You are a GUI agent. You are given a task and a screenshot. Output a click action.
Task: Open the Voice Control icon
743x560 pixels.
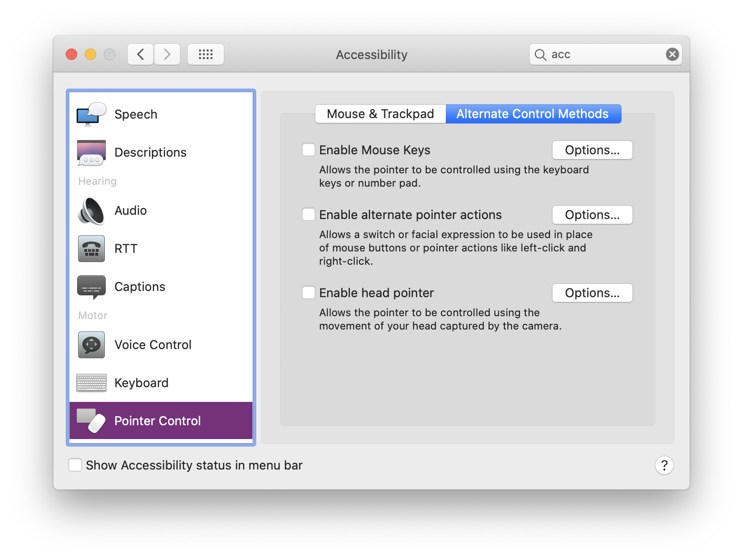pyautogui.click(x=91, y=345)
